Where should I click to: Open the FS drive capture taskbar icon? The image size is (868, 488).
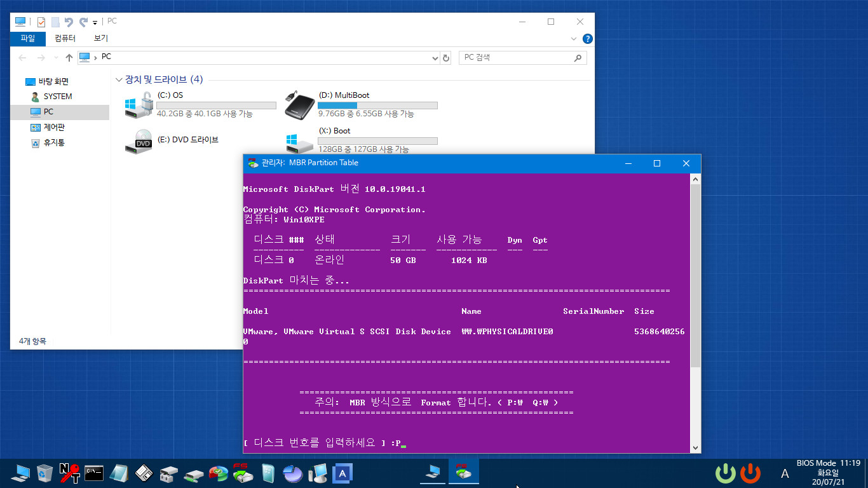[243, 473]
